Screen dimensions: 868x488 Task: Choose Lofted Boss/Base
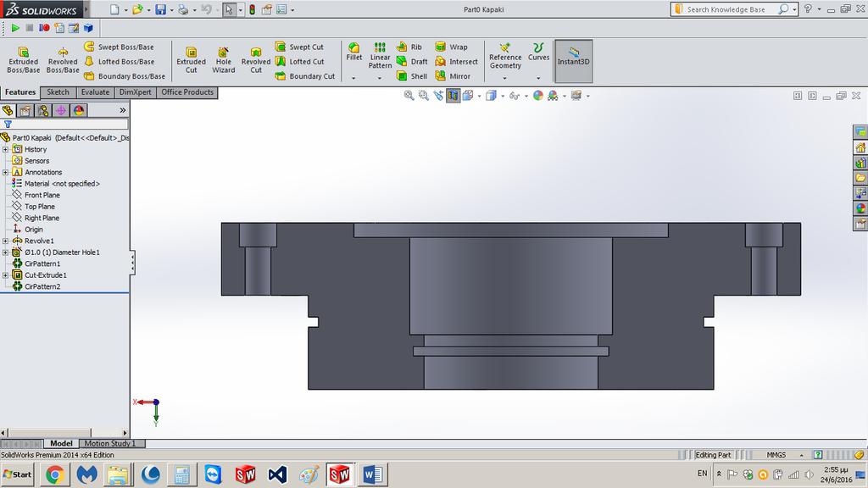tap(119, 61)
